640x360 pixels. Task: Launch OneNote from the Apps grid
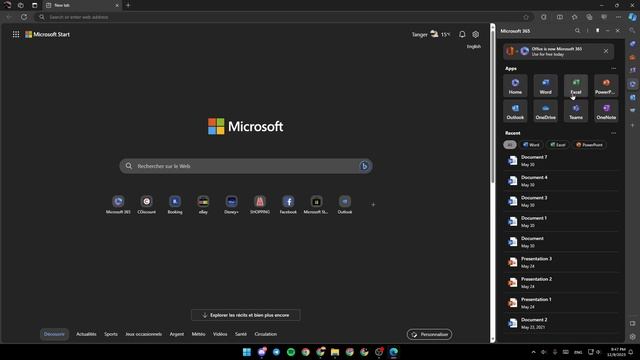[x=606, y=111]
